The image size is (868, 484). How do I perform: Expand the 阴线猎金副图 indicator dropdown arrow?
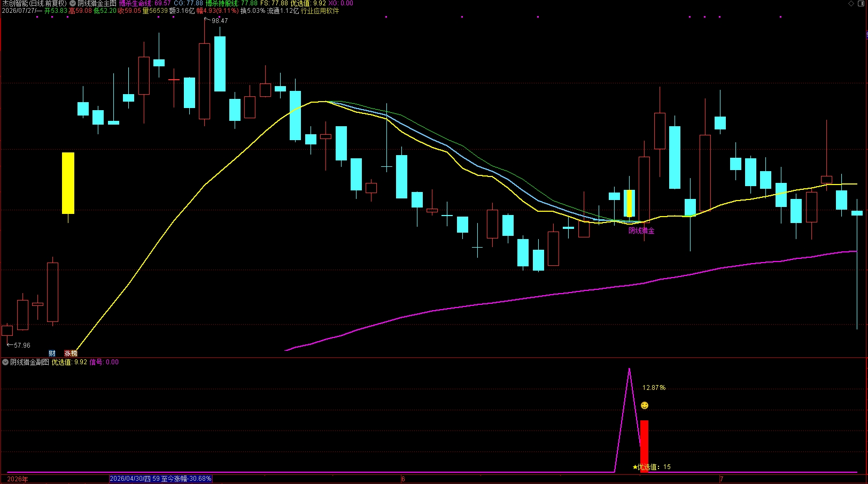5,362
